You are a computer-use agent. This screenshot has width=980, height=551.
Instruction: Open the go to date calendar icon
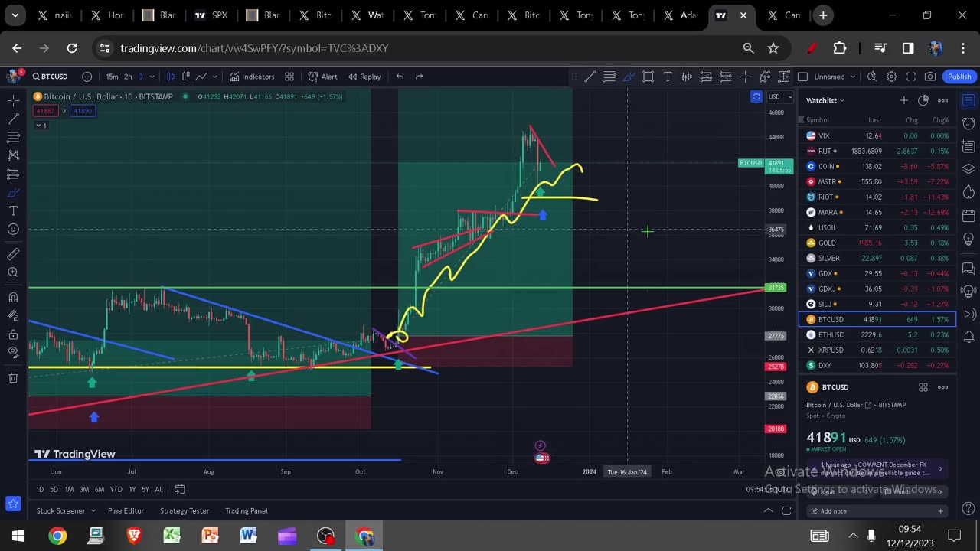pyautogui.click(x=180, y=489)
